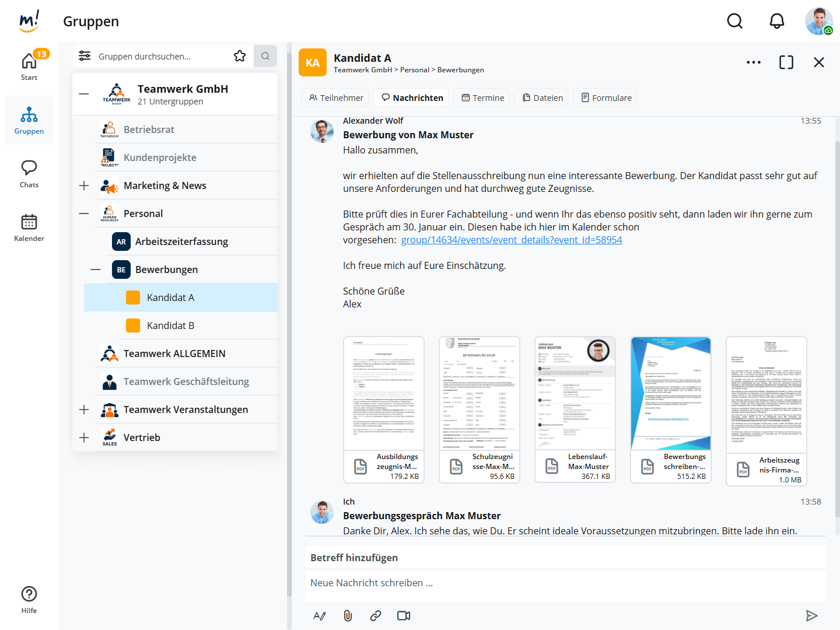The height and width of the screenshot is (630, 840).
Task: Open the three-dots more options menu
Action: point(753,62)
